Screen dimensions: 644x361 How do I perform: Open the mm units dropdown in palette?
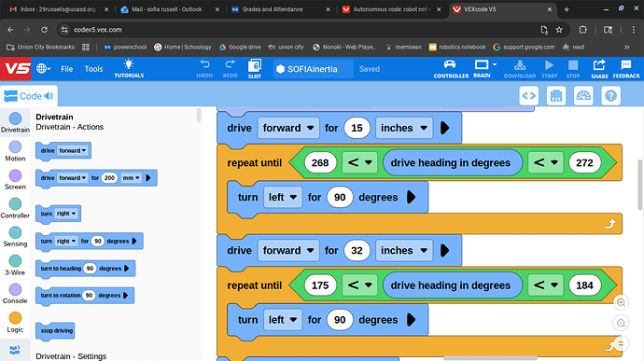coord(132,178)
